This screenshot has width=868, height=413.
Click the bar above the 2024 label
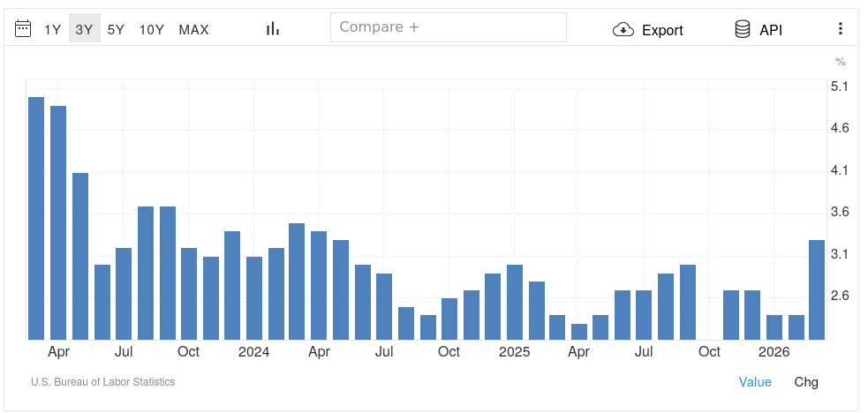[x=254, y=298]
